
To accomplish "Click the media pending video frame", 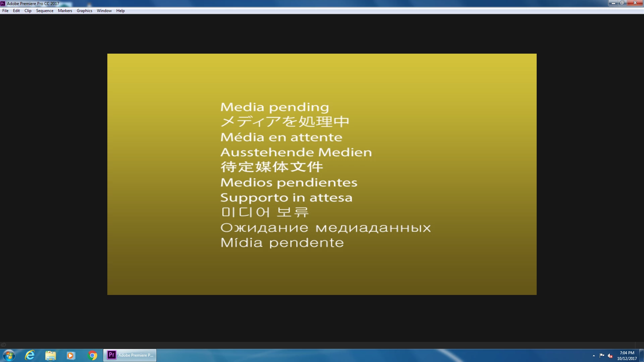I will pos(322,174).
